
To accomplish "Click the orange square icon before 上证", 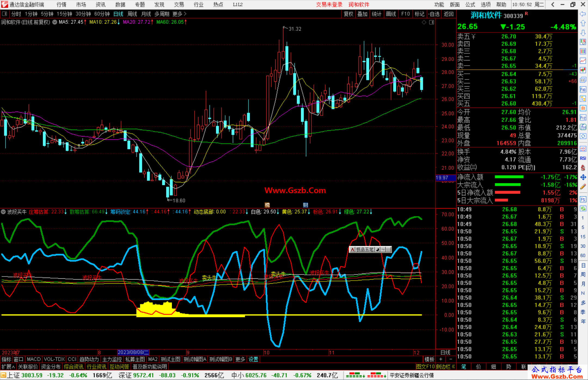I will [x=3, y=375].
